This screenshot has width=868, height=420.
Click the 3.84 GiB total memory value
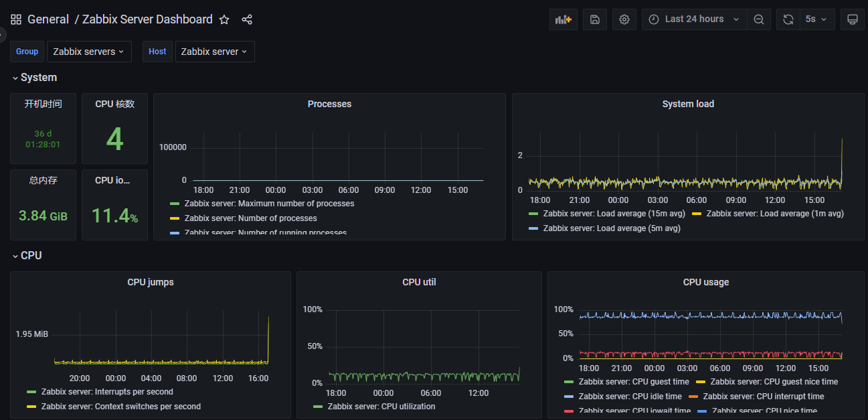point(43,216)
